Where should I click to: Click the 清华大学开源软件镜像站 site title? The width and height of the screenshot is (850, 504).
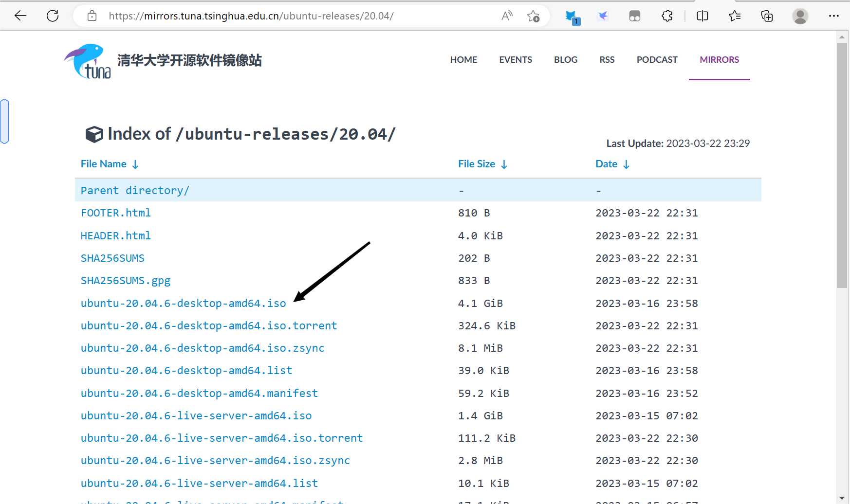click(x=189, y=60)
